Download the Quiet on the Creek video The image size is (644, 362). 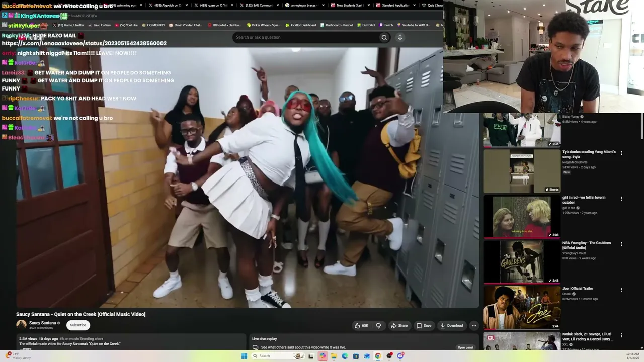point(451,325)
